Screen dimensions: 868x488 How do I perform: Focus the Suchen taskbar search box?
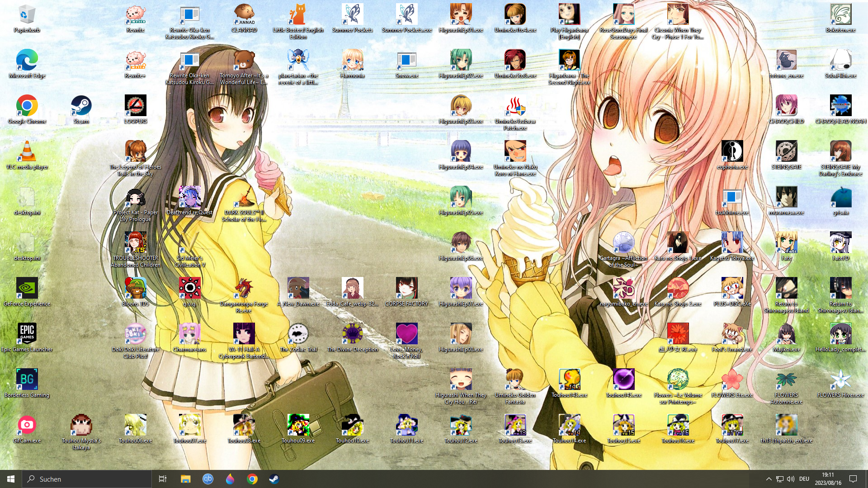87,479
